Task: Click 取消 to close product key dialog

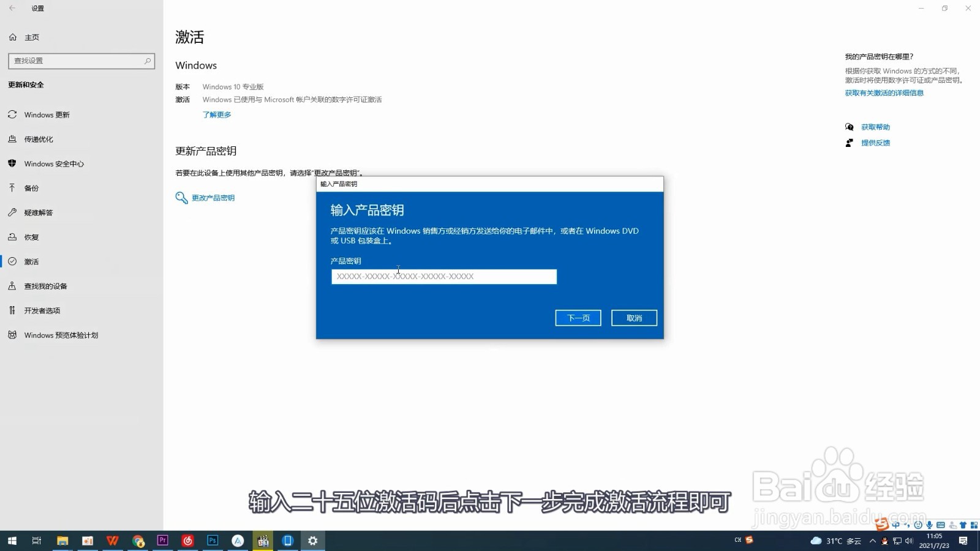Action: [634, 318]
